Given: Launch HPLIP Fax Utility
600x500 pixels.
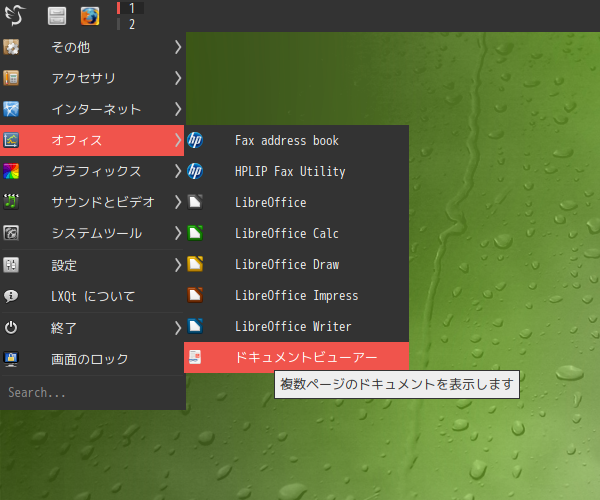Looking at the screenshot, I should 297,171.
